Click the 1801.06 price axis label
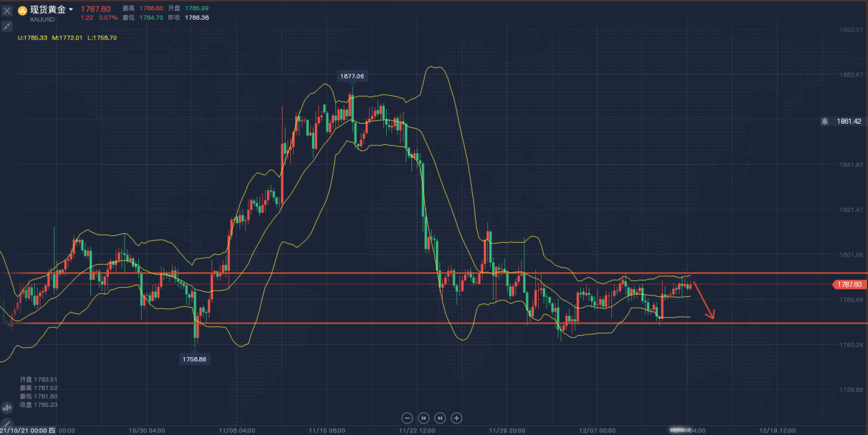Viewport: 868px width, 435px height. [852, 254]
